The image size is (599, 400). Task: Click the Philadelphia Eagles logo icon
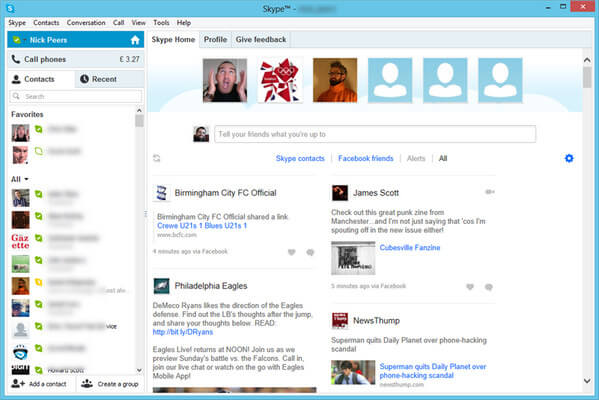[x=161, y=286]
